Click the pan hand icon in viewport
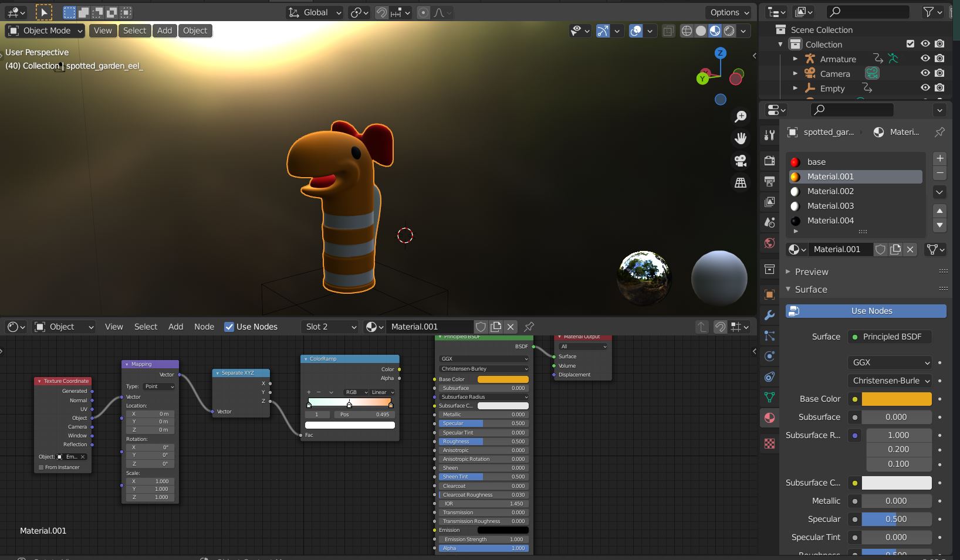Screen dimensions: 960x560 (x=741, y=138)
